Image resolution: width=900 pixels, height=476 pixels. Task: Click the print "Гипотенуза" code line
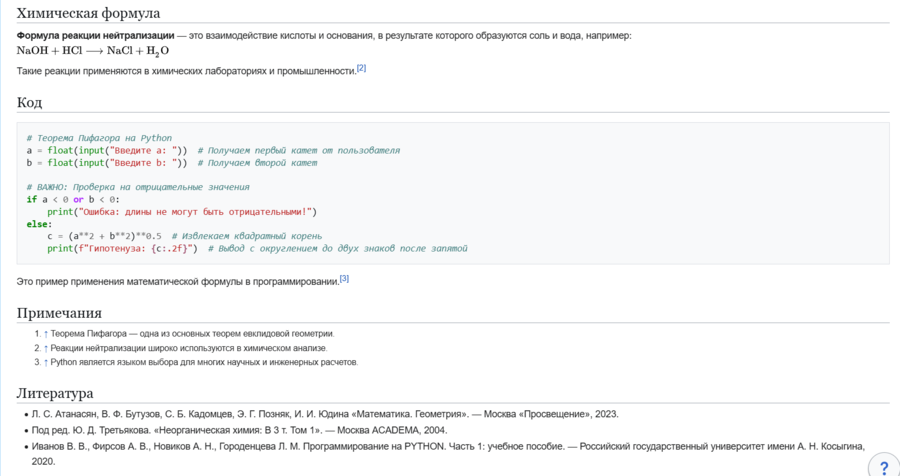(122, 248)
